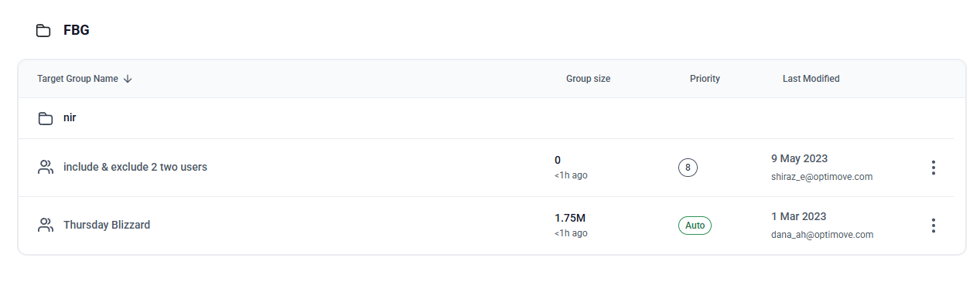This screenshot has width=980, height=285.
Task: Click the users icon for include & exclude group
Action: pos(46,167)
